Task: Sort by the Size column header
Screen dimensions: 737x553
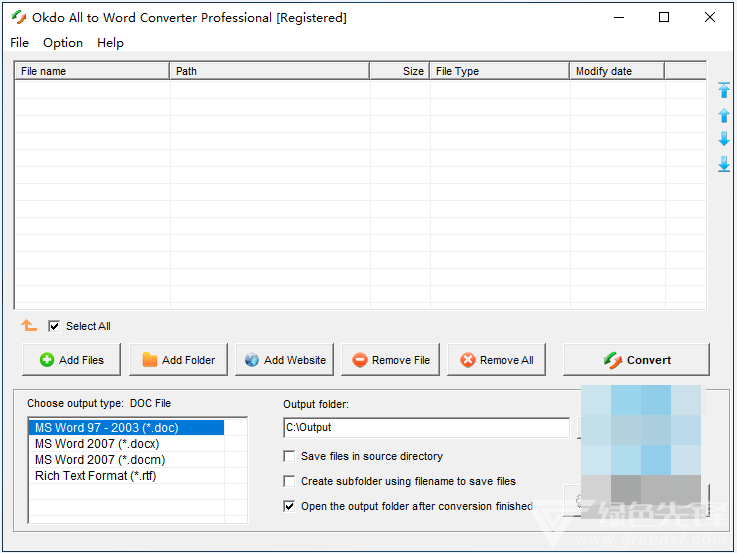Action: [x=400, y=71]
